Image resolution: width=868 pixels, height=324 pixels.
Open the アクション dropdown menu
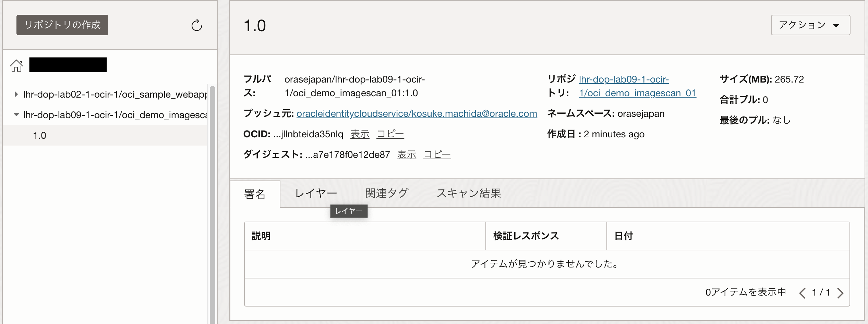click(x=810, y=25)
